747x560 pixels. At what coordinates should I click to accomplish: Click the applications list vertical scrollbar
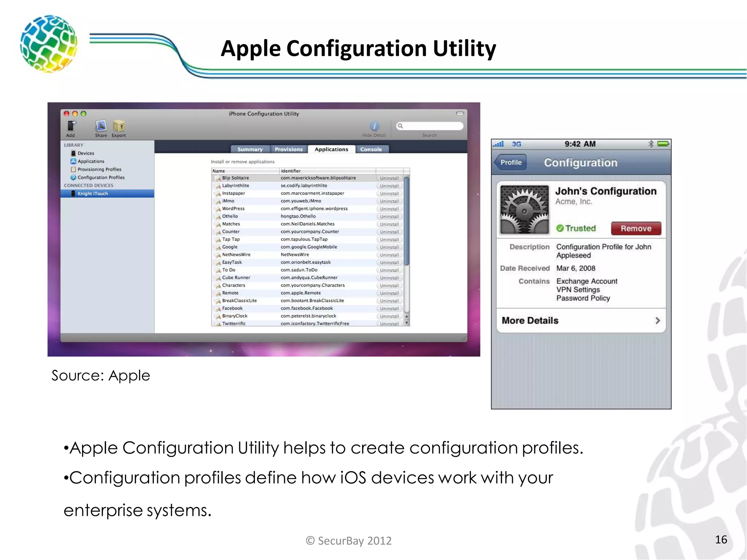(x=407, y=221)
